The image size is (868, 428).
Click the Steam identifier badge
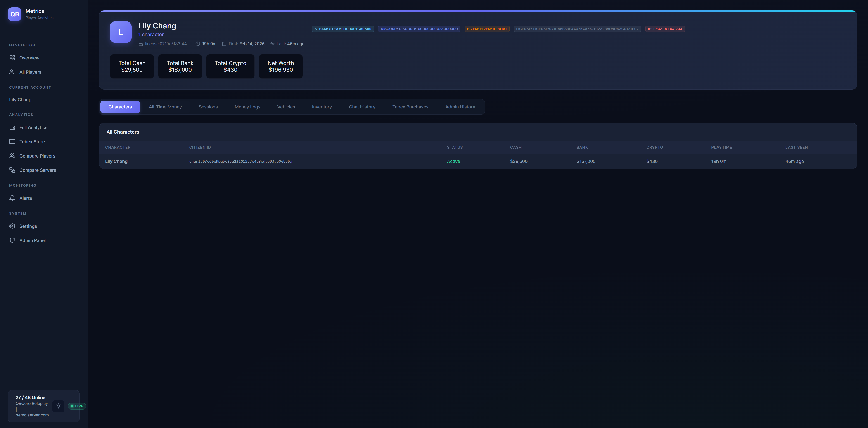click(x=343, y=29)
